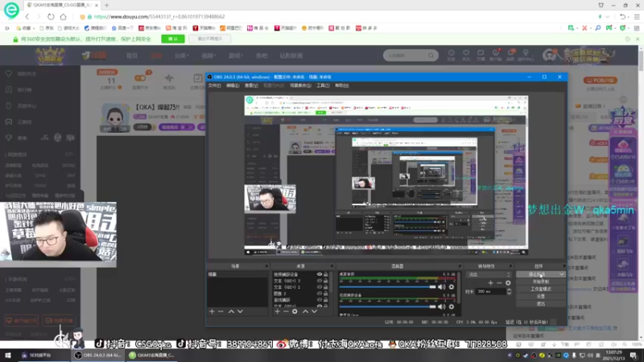Remove the selected OBS source

pyautogui.click(x=286, y=311)
